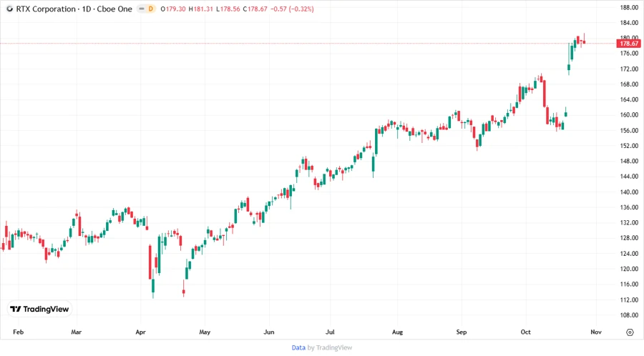This screenshot has height=356, width=644.
Task: Click the 'by TradingView' attribution text
Action: click(x=330, y=347)
